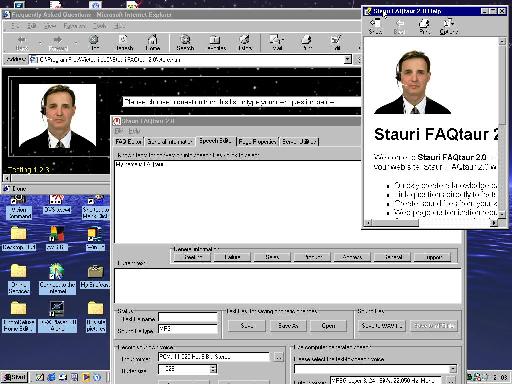Click the Print icon in the Help window
Viewport: 512px width, 384px height.
[x=424, y=27]
